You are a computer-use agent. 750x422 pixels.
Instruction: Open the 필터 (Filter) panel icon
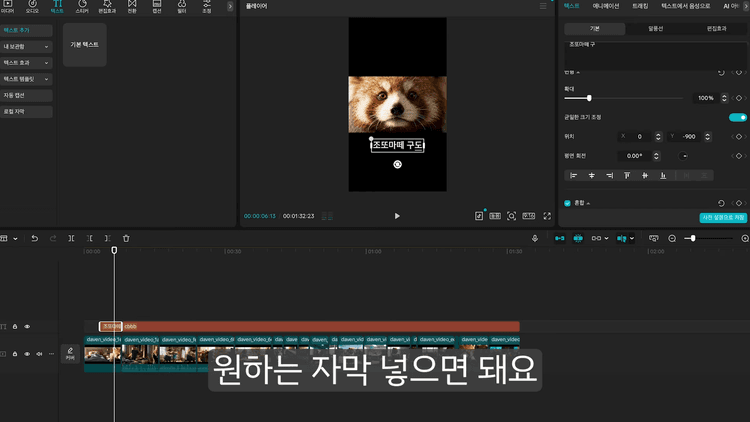tap(181, 6)
